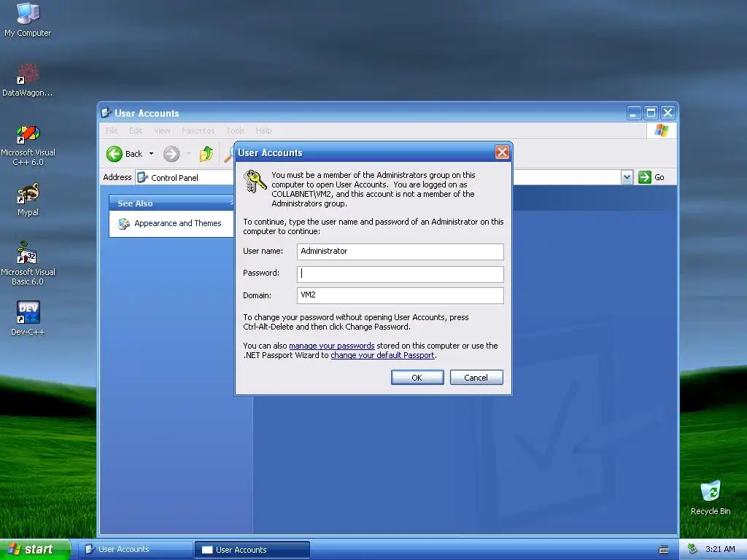Image resolution: width=747 pixels, height=560 pixels.
Task: Click the green Go arrow icon
Action: coord(645,177)
